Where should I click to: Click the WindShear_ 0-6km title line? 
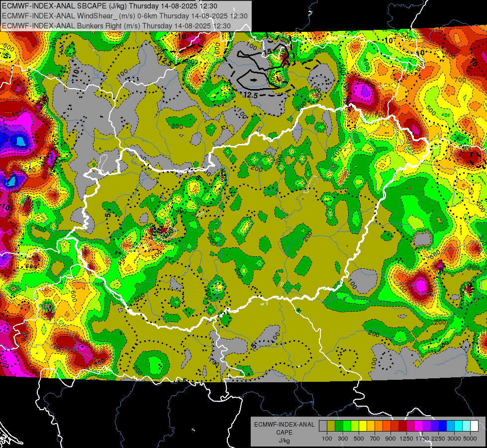pos(124,16)
